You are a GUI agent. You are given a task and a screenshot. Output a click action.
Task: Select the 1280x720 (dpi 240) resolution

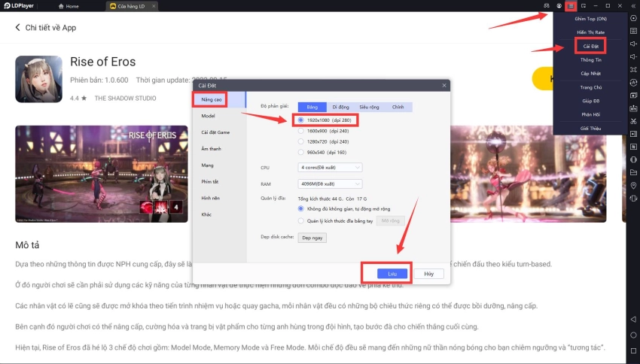(x=323, y=141)
